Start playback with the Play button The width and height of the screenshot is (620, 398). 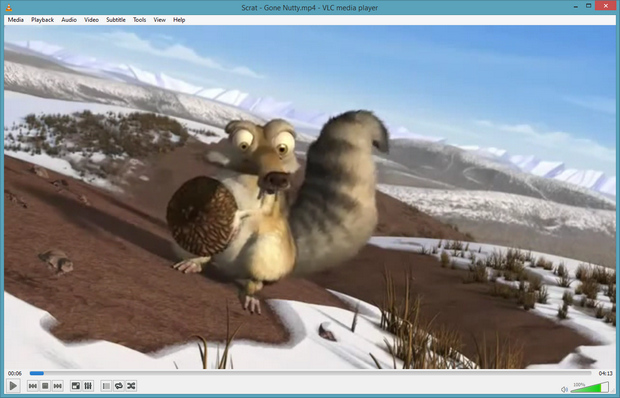[13, 386]
